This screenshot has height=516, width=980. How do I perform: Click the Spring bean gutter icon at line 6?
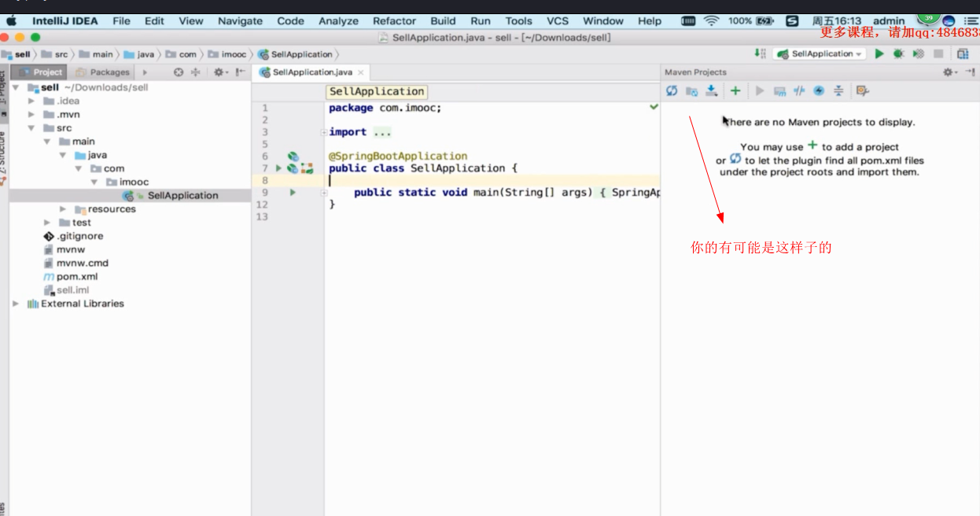pyautogui.click(x=293, y=157)
